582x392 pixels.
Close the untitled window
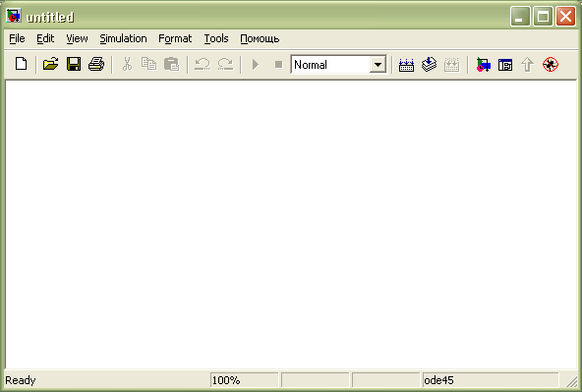(x=565, y=17)
